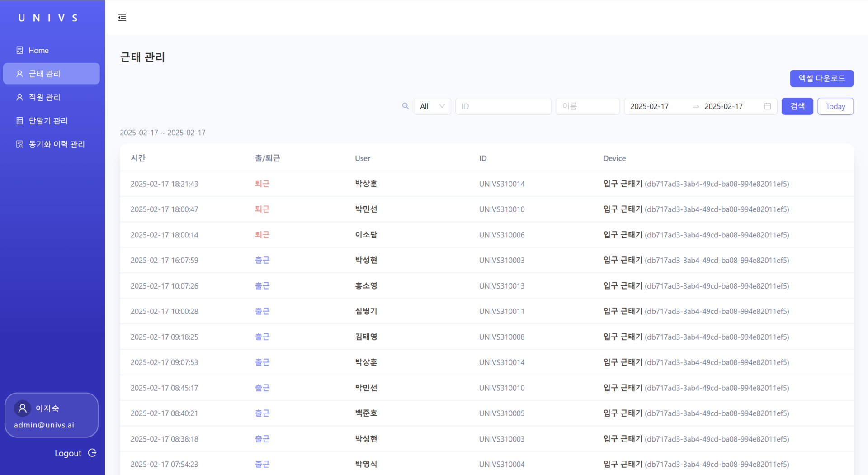868x475 pixels.
Task: Click the timestamp 2025-02-17 08:38:18
Action: (164, 439)
